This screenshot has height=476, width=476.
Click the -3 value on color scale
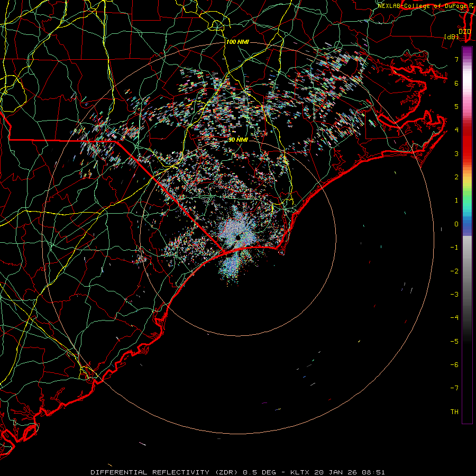[x=454, y=294]
